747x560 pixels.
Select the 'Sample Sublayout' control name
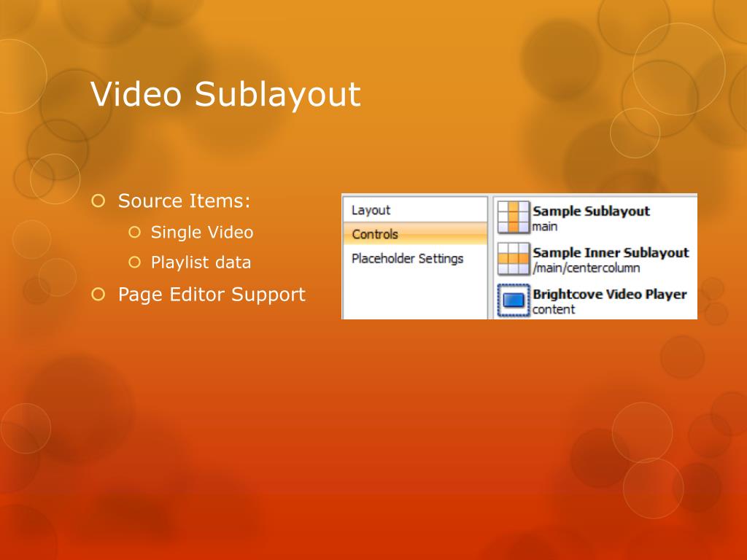pos(591,211)
